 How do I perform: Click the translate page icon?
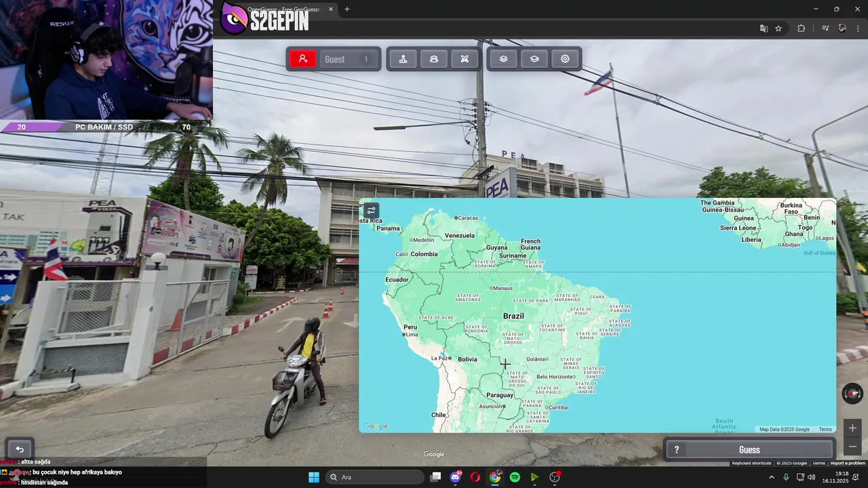764,28
